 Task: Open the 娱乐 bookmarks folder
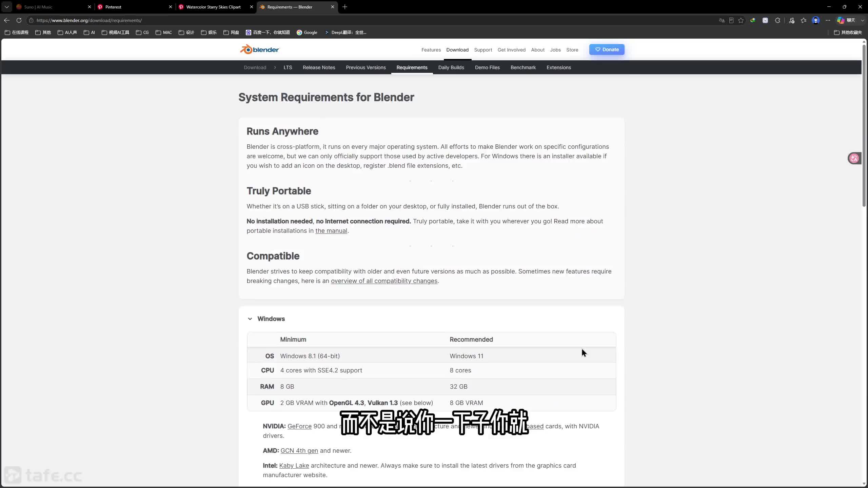point(209,33)
